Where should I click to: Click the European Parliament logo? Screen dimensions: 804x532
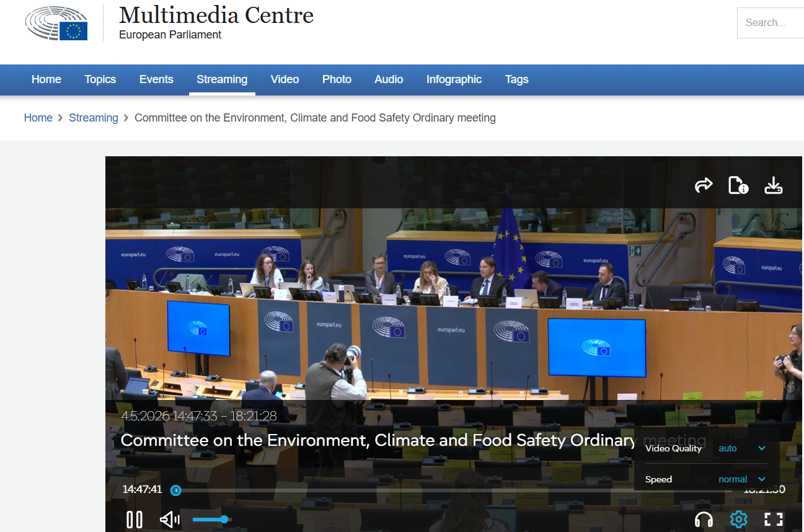tap(56, 24)
